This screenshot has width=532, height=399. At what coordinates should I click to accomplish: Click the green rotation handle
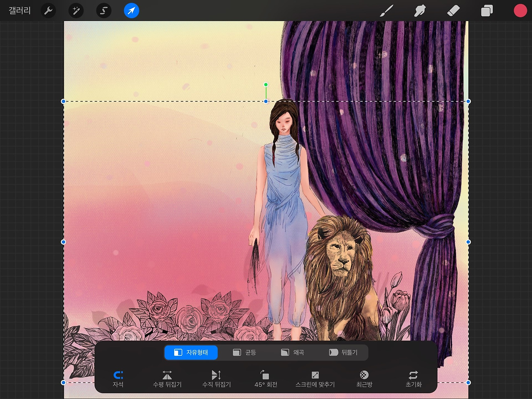tap(266, 85)
